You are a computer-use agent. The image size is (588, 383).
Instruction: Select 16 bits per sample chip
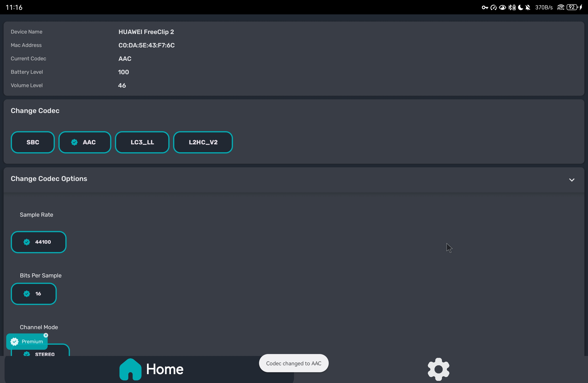(34, 294)
